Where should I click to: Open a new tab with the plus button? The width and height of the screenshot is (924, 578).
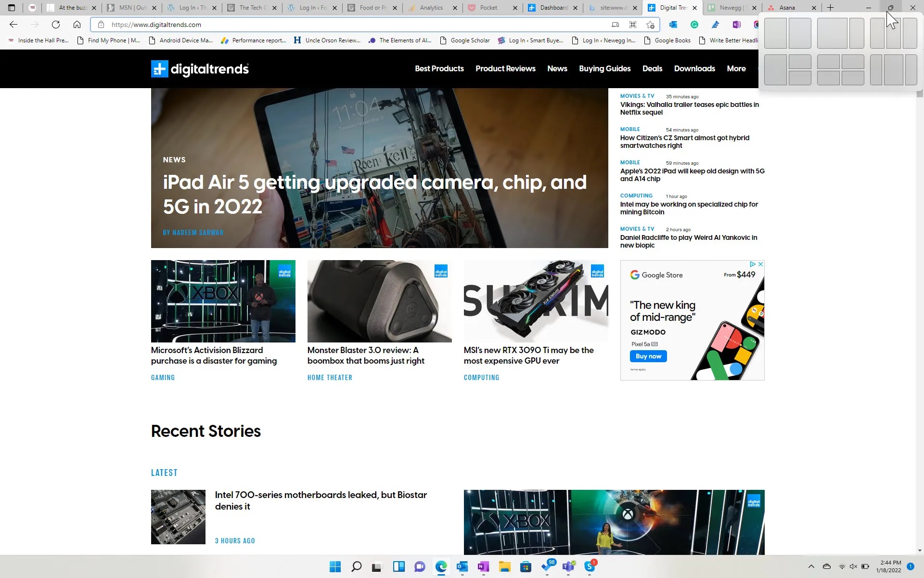click(830, 8)
